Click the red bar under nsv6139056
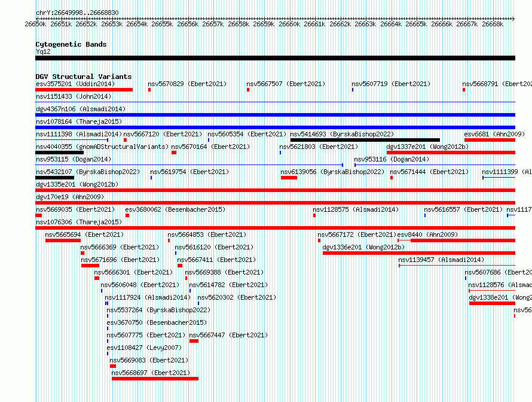The width and height of the screenshot is (532, 402). (x=289, y=178)
